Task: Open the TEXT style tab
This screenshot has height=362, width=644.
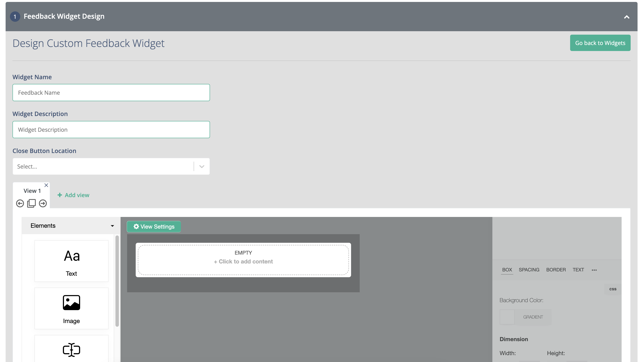Action: [x=578, y=270]
